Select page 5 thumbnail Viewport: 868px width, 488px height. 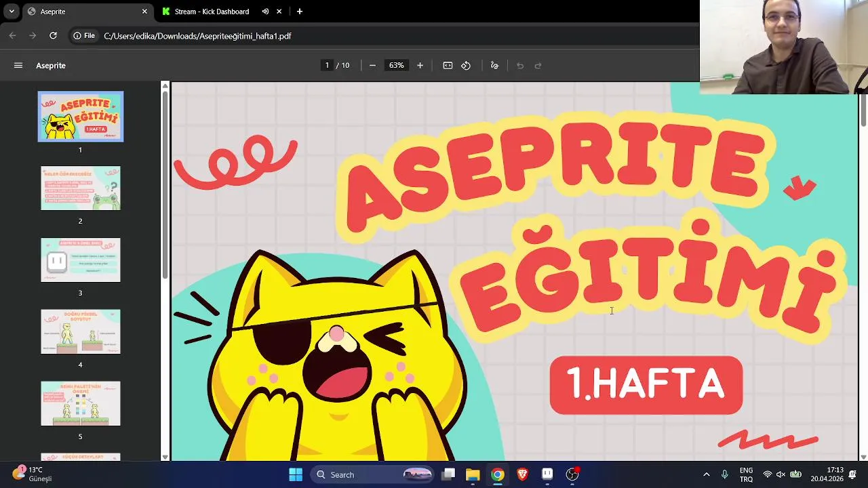[81, 403]
